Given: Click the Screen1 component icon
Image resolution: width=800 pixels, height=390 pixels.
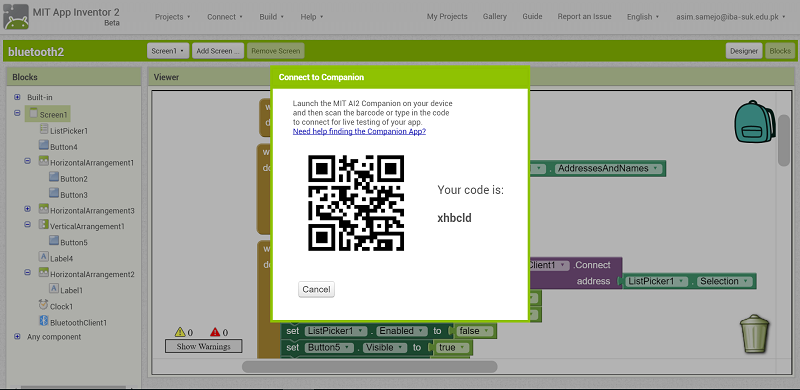Looking at the screenshot, I should (34, 113).
